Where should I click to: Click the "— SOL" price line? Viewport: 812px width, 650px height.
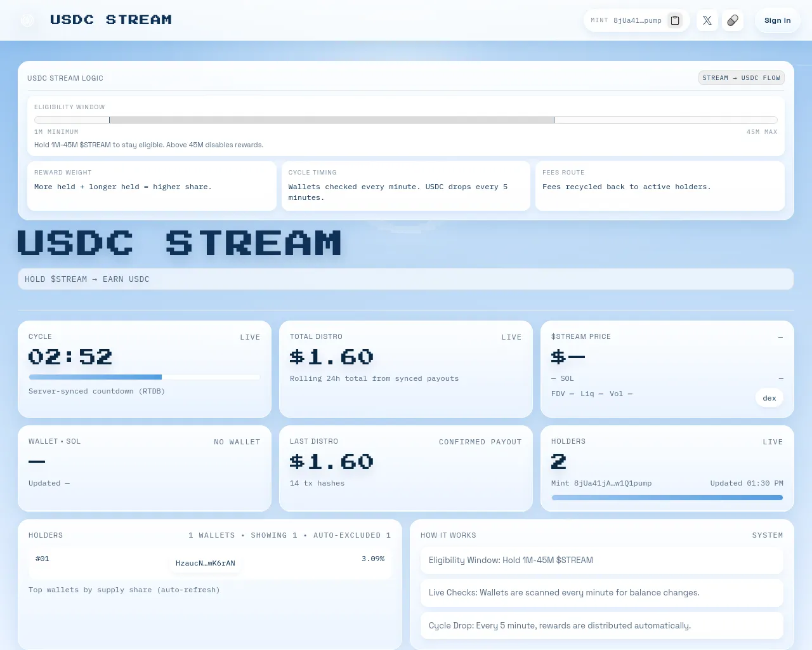tap(563, 378)
